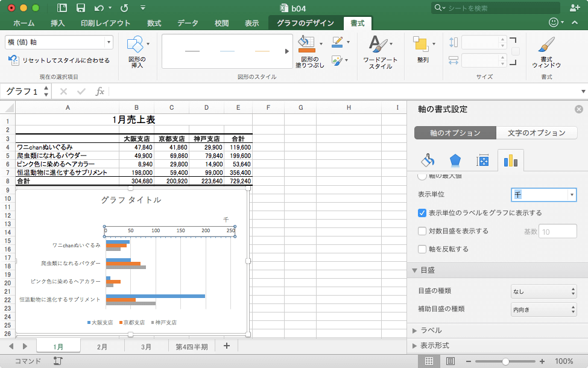Select the effects pentagon tab
This screenshot has height=368, width=588.
(x=455, y=160)
